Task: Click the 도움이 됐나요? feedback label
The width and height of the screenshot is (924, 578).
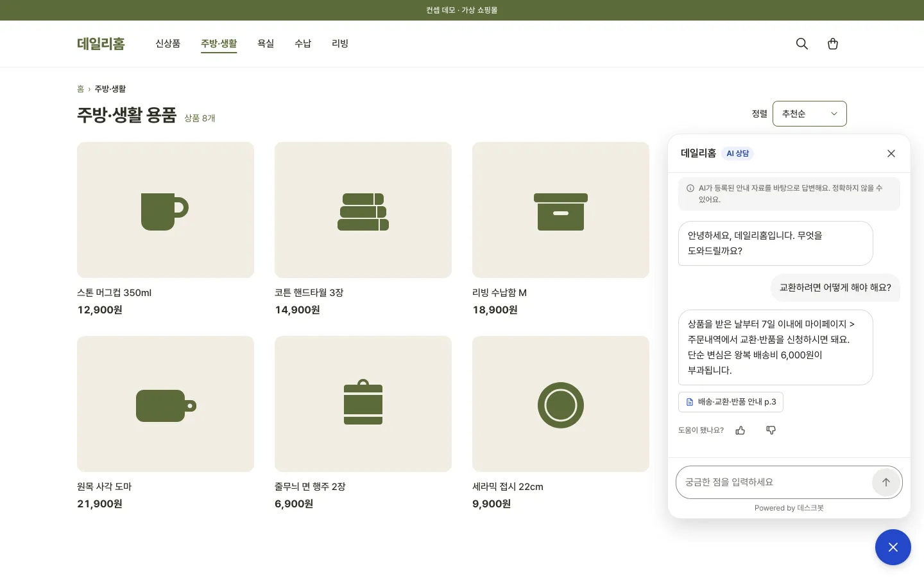Action: coord(701,430)
